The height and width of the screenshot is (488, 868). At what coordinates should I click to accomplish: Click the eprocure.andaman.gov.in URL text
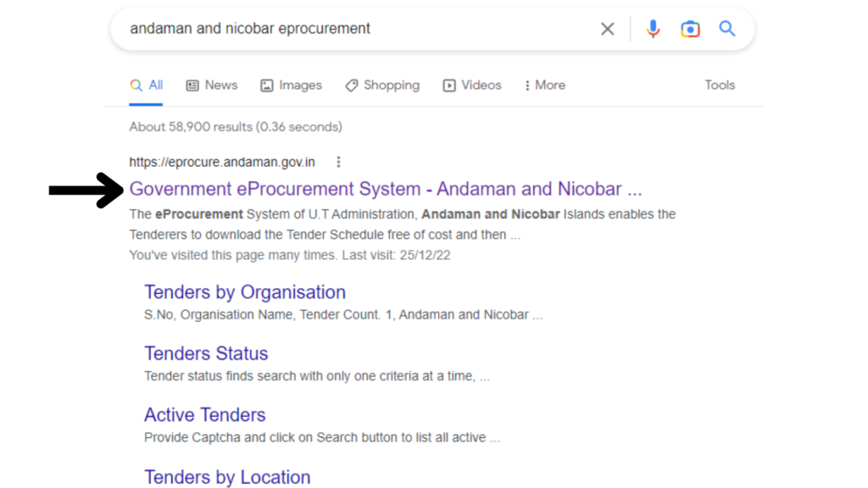222,162
